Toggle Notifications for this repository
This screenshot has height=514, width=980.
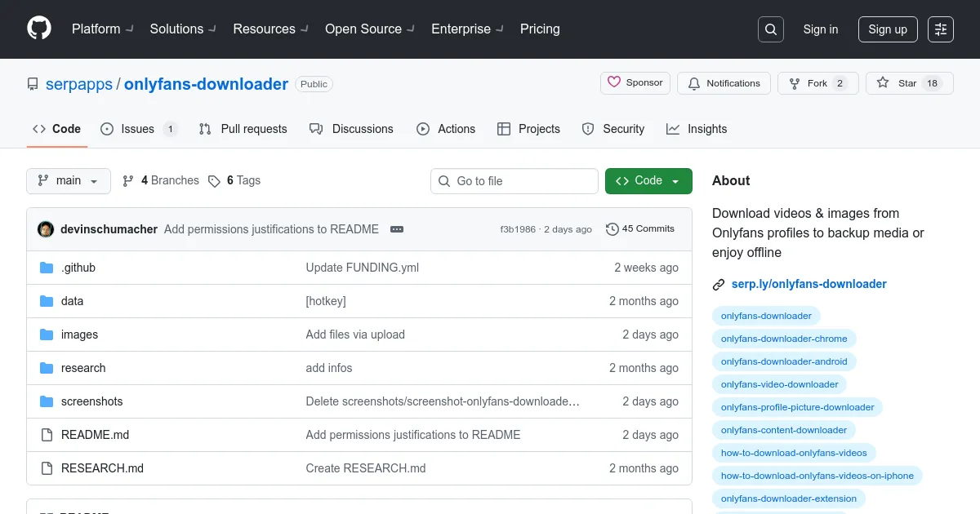click(724, 83)
